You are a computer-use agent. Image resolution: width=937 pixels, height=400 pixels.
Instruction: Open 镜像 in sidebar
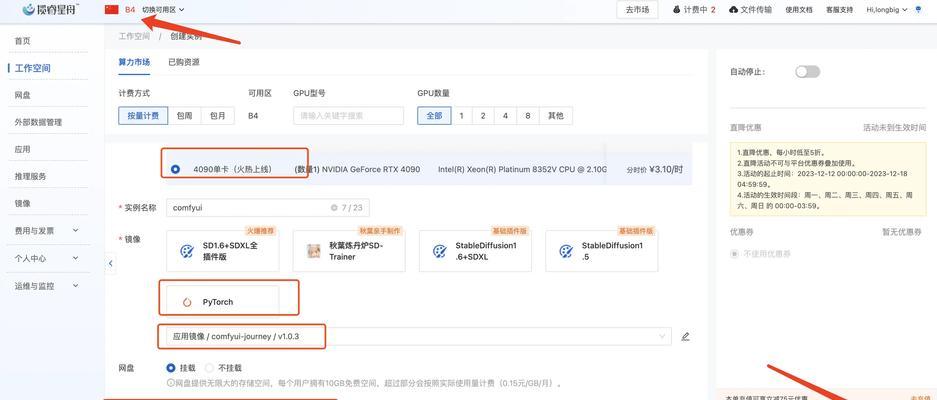coord(23,203)
